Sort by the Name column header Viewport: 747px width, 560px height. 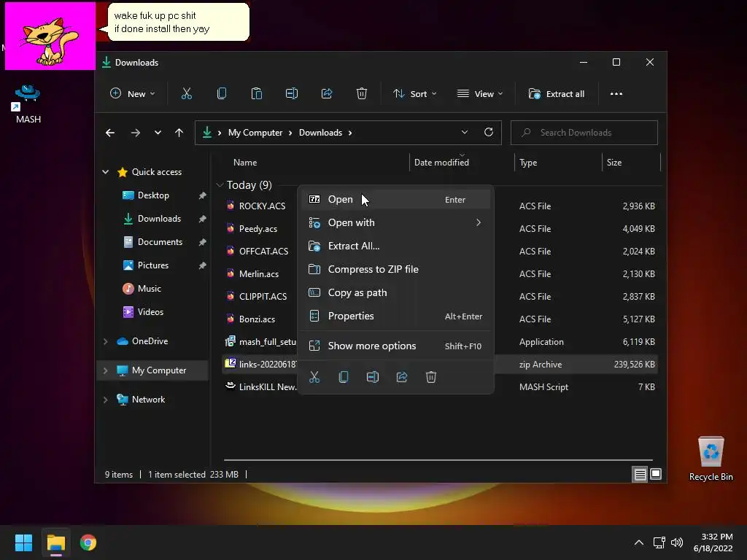tap(245, 163)
